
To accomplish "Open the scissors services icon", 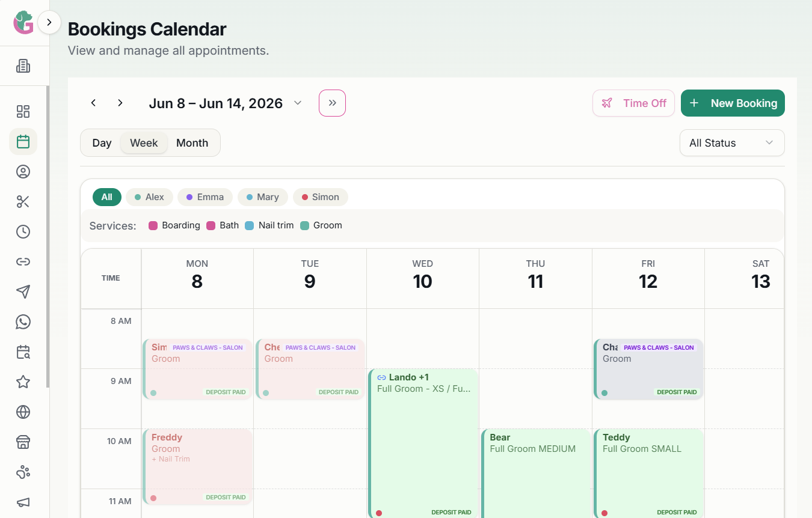I will [23, 202].
